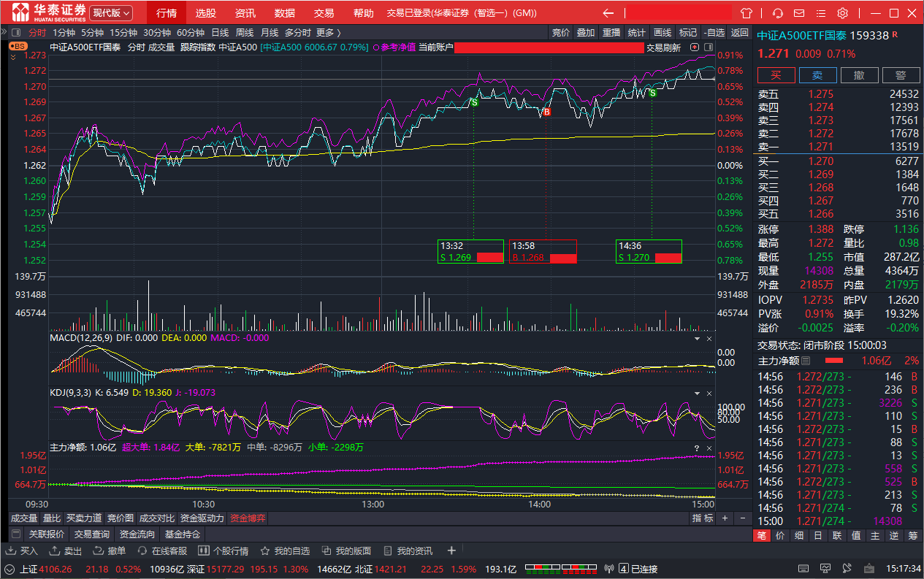Open the skin theme shirt icon

(x=746, y=13)
